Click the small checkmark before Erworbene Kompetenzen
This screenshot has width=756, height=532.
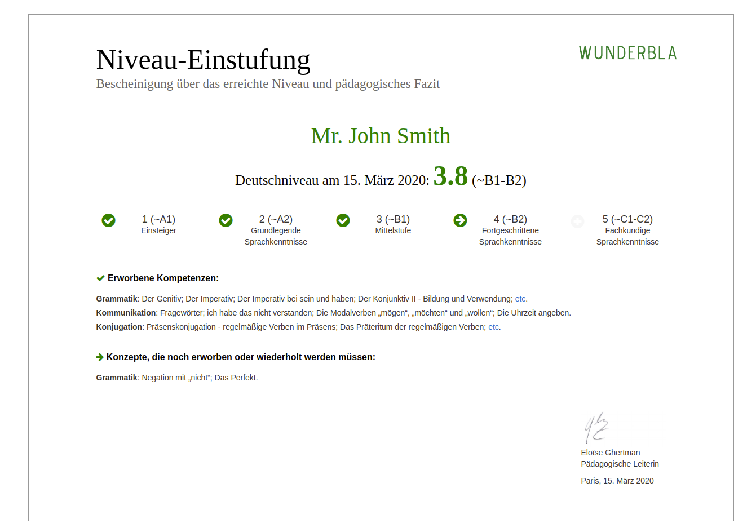click(100, 278)
